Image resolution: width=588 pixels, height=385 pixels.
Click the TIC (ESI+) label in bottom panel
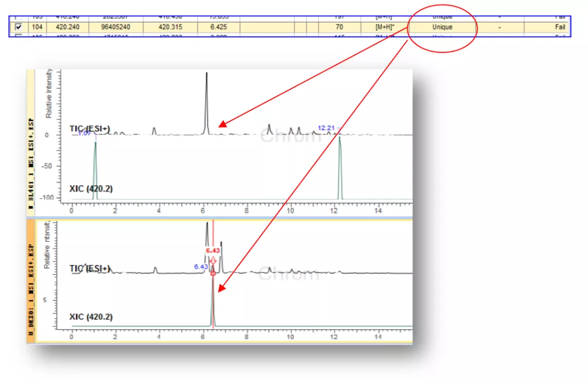click(x=90, y=268)
